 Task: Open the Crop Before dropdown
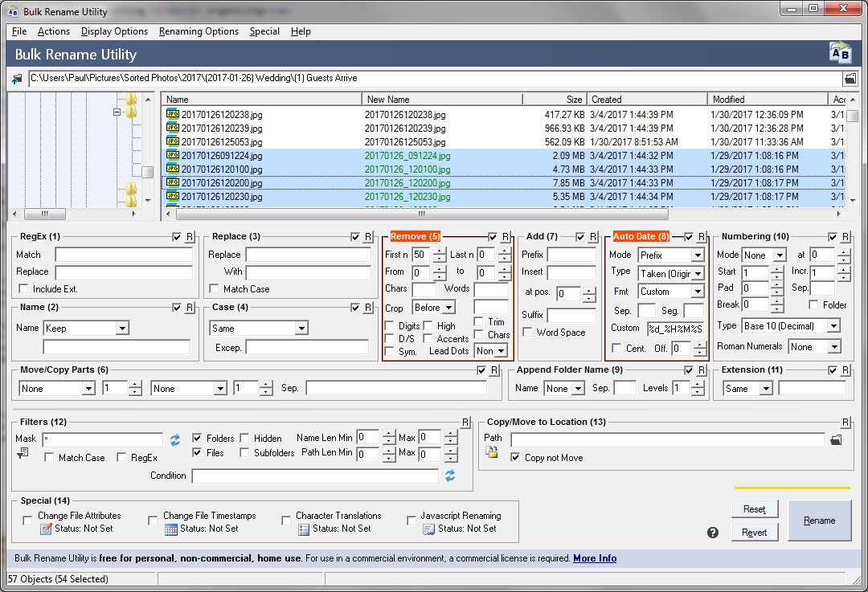[449, 308]
